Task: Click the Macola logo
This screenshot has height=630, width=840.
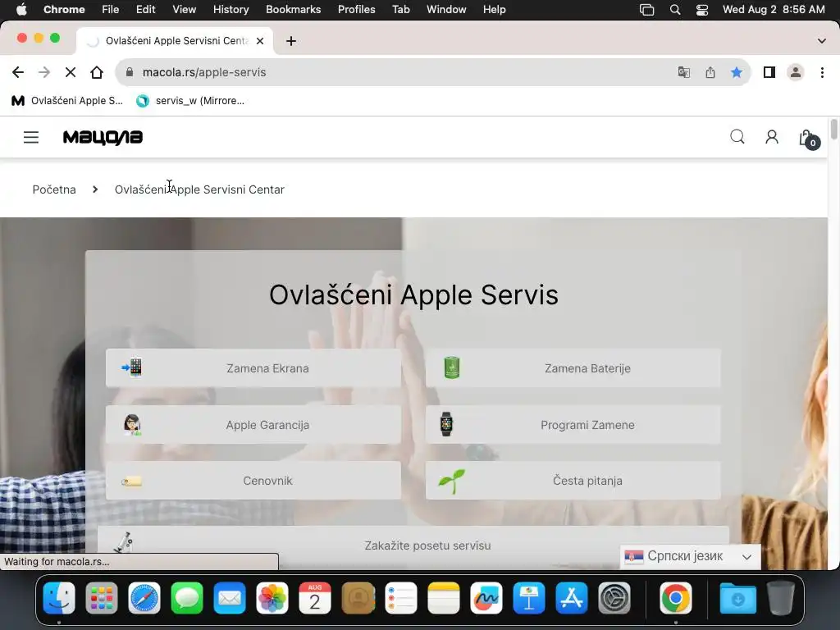Action: (x=103, y=137)
